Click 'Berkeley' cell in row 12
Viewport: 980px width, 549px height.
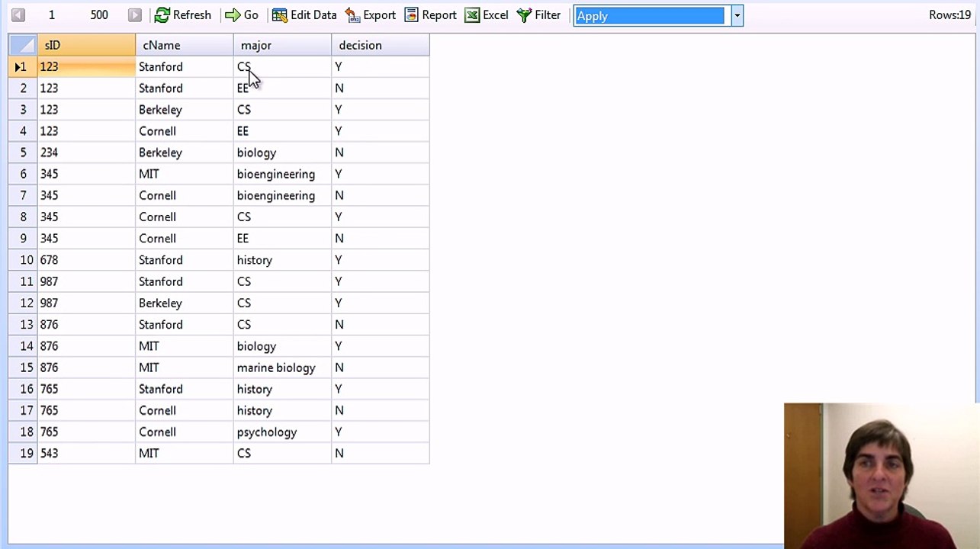[185, 303]
